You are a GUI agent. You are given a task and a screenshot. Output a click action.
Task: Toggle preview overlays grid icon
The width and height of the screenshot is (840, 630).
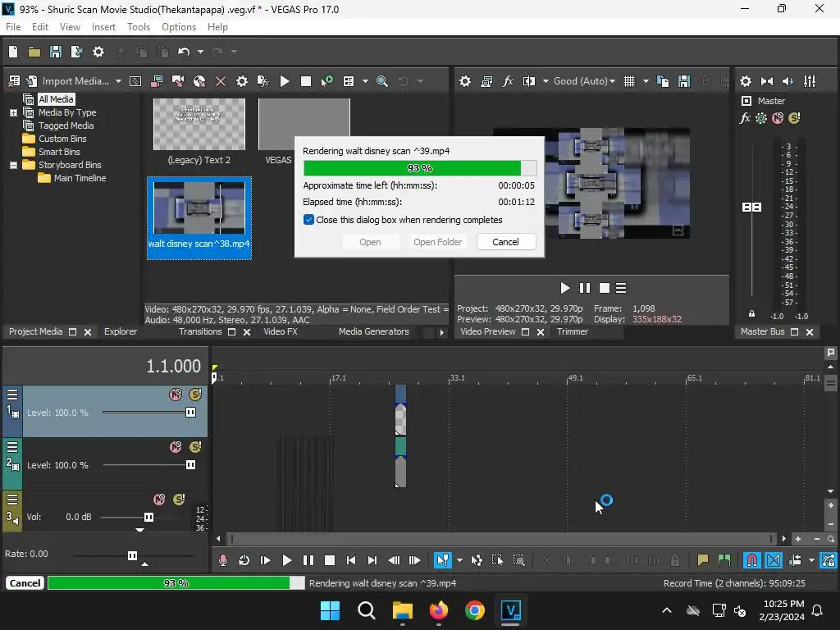(629, 81)
